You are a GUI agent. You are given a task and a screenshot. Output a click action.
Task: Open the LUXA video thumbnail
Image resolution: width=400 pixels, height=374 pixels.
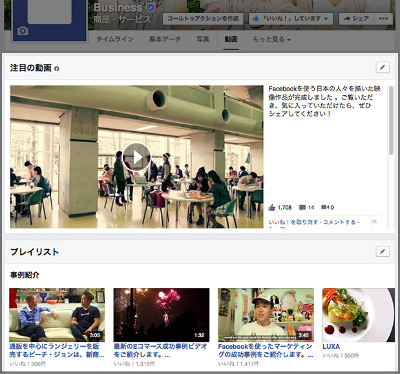(358, 315)
